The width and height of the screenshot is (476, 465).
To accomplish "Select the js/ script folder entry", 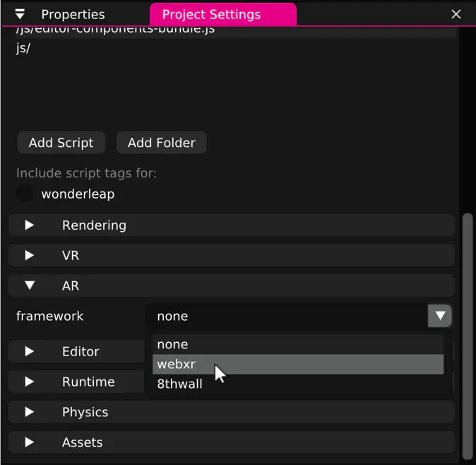I will (x=23, y=49).
